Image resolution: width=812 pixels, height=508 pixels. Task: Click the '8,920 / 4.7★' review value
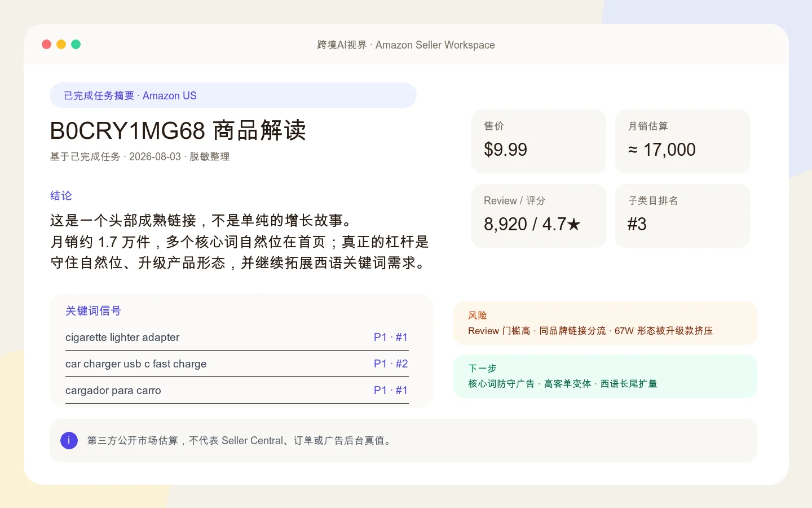[x=532, y=224]
